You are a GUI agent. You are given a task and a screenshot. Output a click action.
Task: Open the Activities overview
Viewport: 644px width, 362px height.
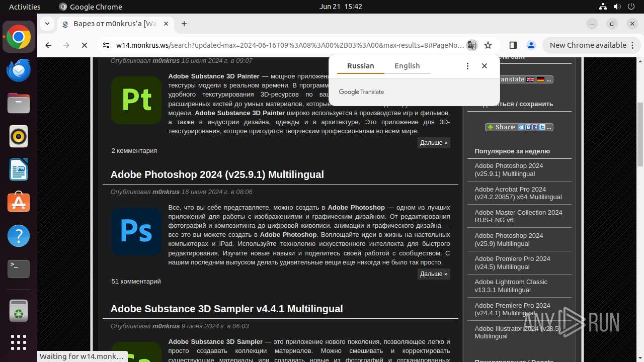(x=25, y=7)
